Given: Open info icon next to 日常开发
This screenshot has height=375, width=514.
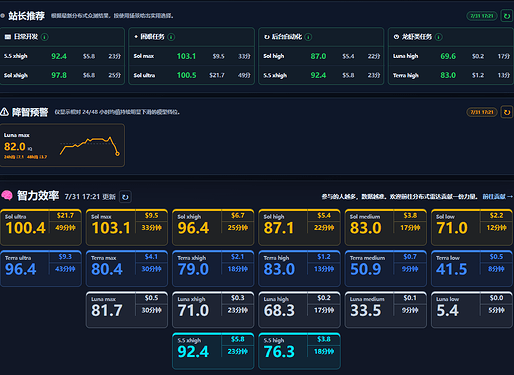Looking at the screenshot, I should tap(44, 37).
